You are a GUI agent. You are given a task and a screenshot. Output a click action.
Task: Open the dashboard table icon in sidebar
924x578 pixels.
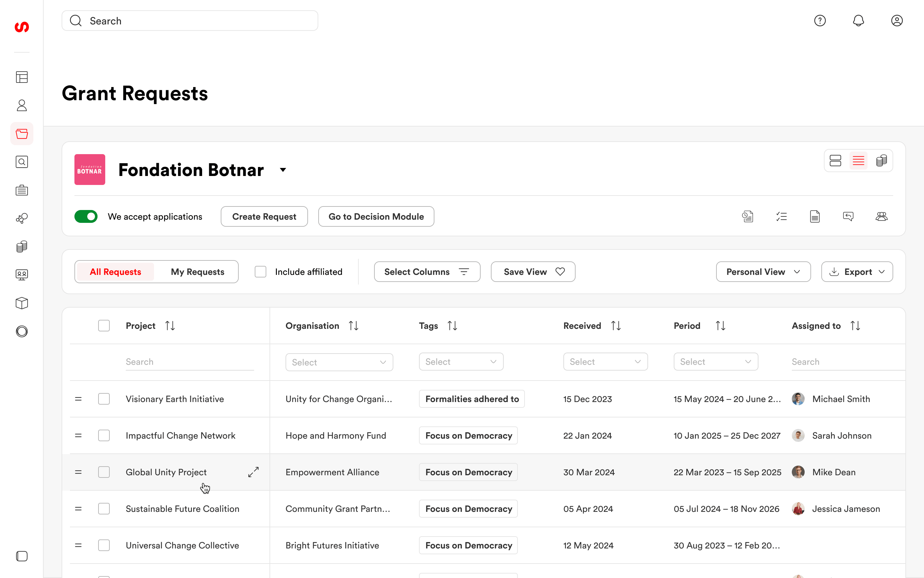tap(22, 77)
